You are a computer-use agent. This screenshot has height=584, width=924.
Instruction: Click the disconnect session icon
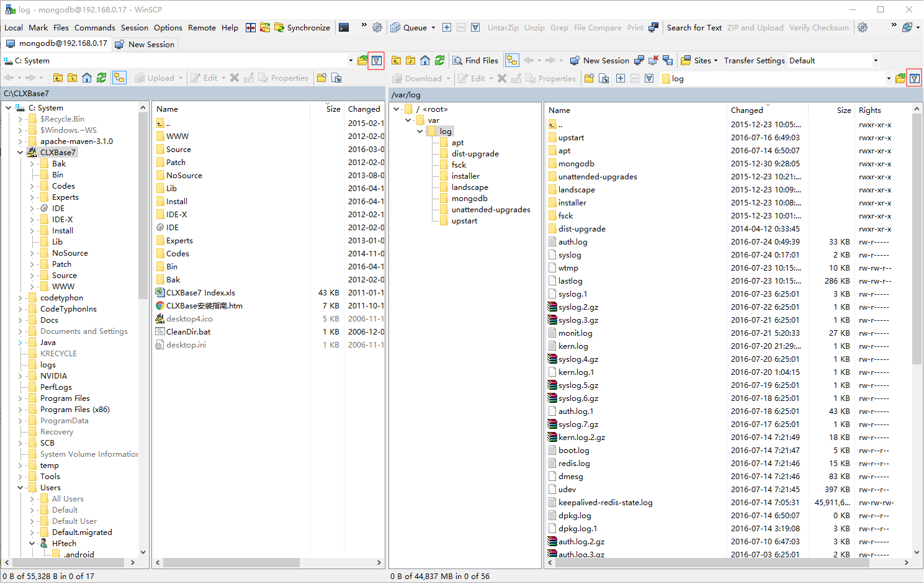[653, 61]
